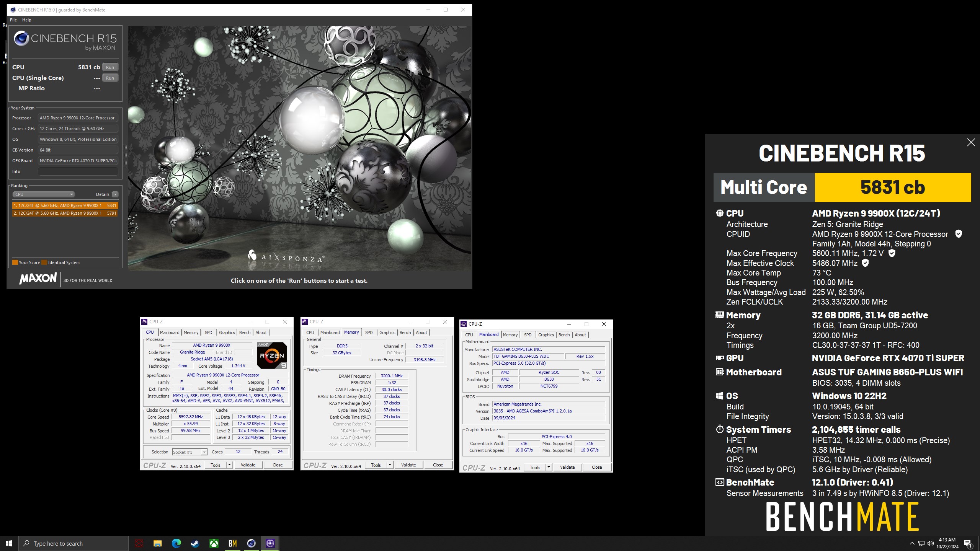Open Tools dropdown arrow in memory CPU-Z
Screen dimensions: 980x551
coord(390,465)
